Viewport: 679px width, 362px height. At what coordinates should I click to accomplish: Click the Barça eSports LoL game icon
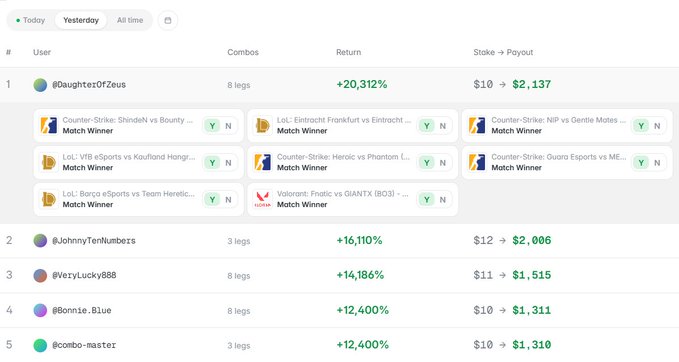(48, 199)
